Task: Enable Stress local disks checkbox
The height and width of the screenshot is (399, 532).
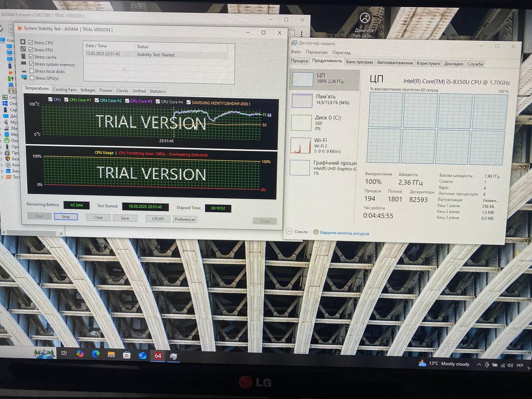Action: pos(32,71)
